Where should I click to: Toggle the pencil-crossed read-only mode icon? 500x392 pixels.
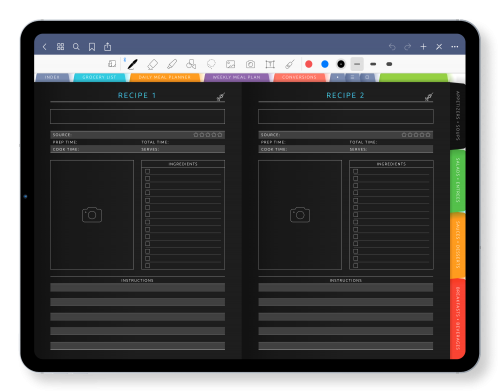click(x=439, y=47)
